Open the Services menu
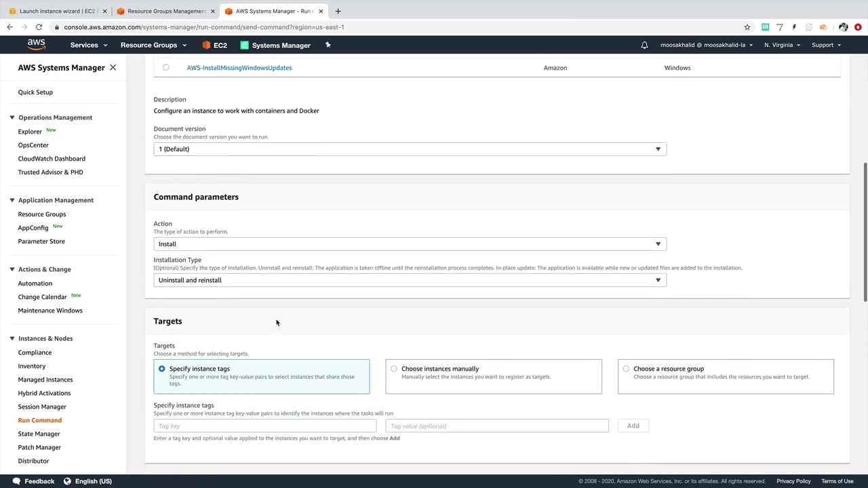 click(x=89, y=45)
